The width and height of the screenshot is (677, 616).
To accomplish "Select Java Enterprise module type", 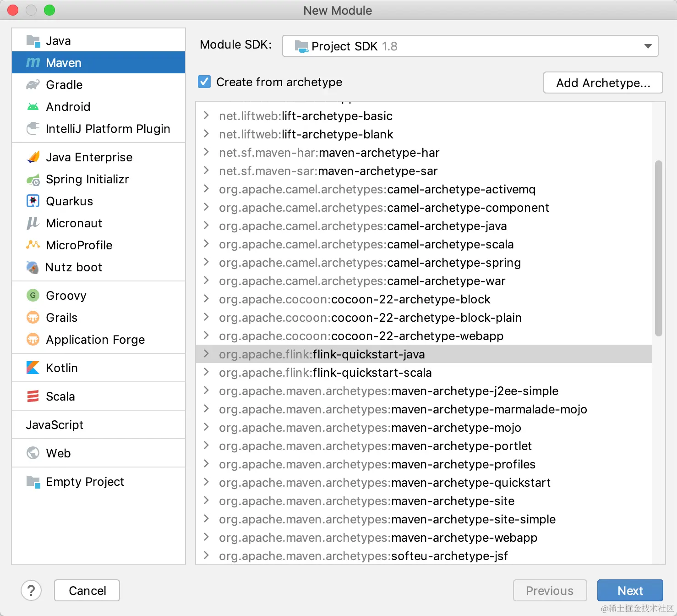I will (98, 157).
